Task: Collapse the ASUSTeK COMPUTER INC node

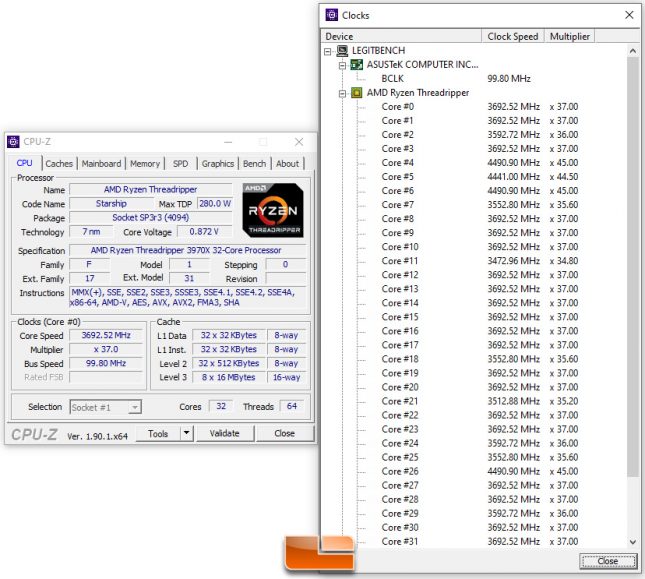Action: point(342,65)
